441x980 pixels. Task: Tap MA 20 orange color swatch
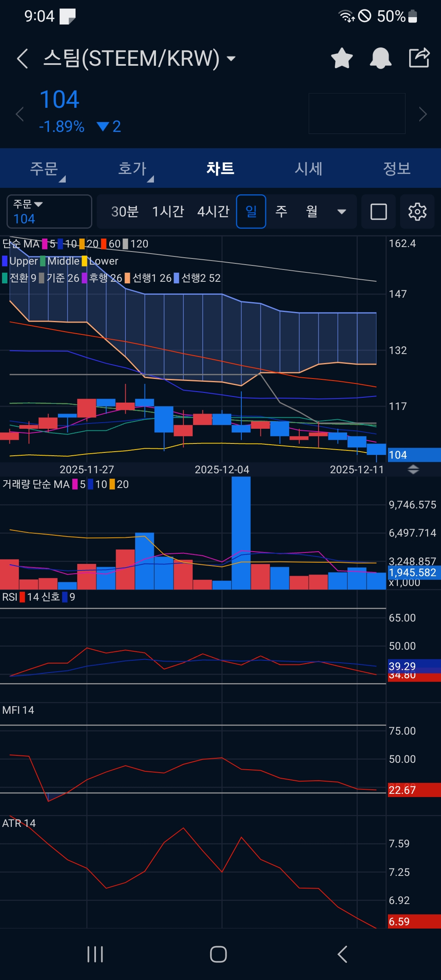coord(82,244)
